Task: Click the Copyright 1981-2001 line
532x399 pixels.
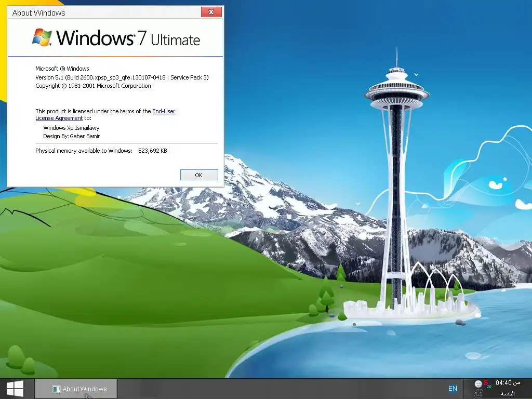Action: click(x=93, y=86)
